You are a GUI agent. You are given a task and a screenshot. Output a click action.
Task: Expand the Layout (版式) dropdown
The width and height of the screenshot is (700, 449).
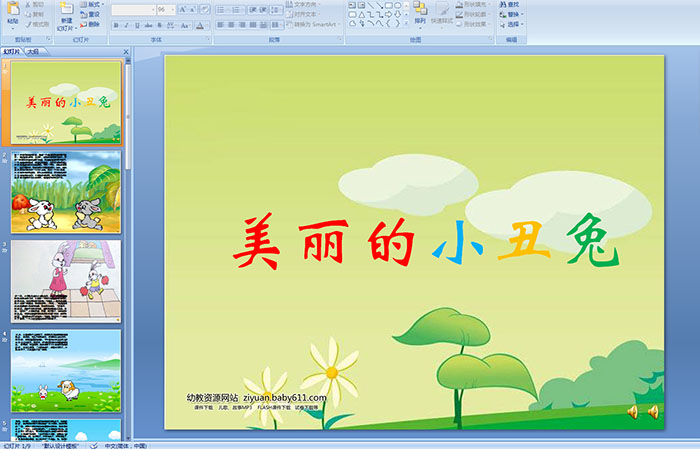(x=94, y=4)
